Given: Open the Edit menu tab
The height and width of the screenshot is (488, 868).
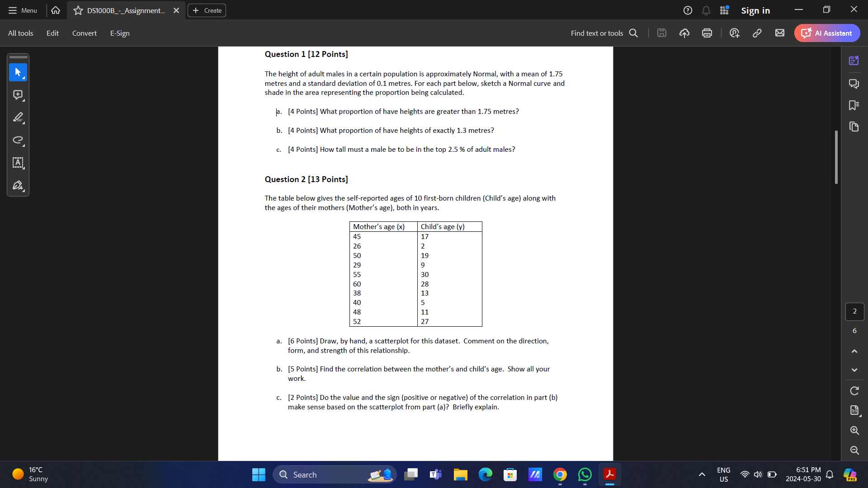Looking at the screenshot, I should pyautogui.click(x=53, y=33).
